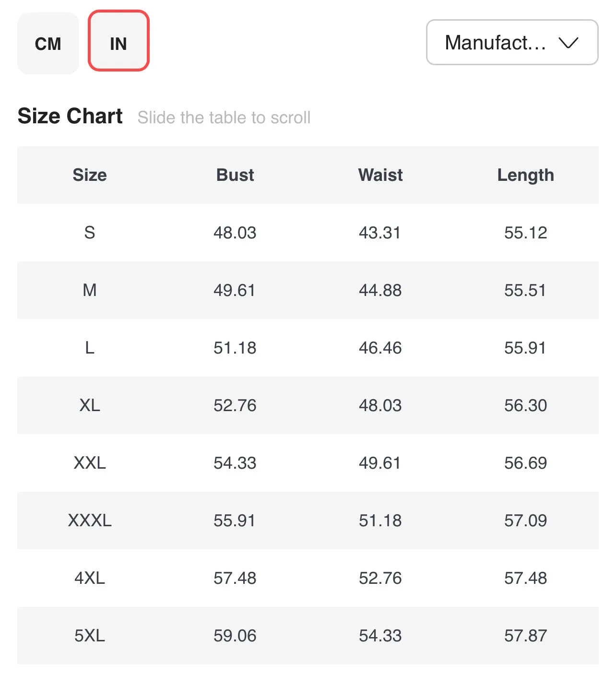Click the Bust column header
Viewport: 616px width, 674px height.
pyautogui.click(x=235, y=175)
